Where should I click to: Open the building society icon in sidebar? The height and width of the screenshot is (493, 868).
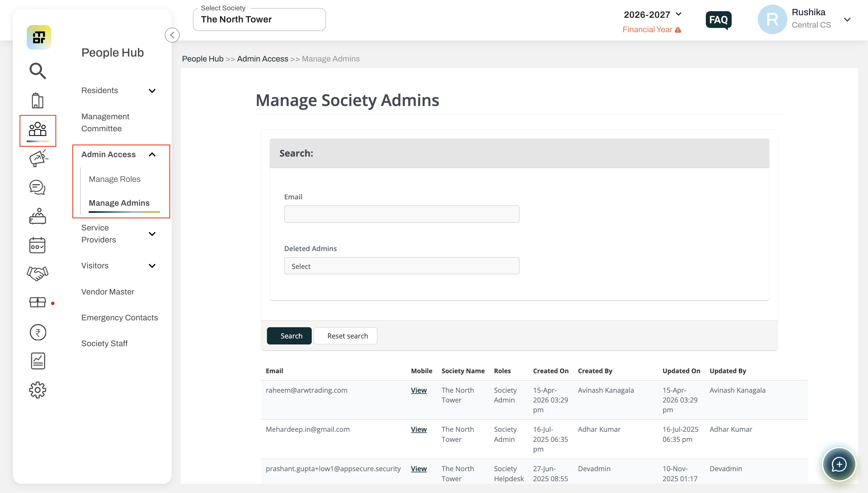tap(38, 101)
